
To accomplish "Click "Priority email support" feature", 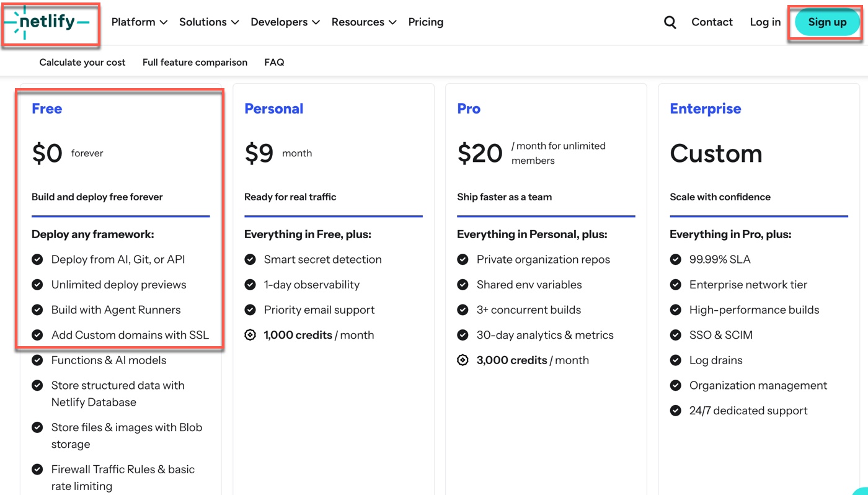I will tap(319, 310).
